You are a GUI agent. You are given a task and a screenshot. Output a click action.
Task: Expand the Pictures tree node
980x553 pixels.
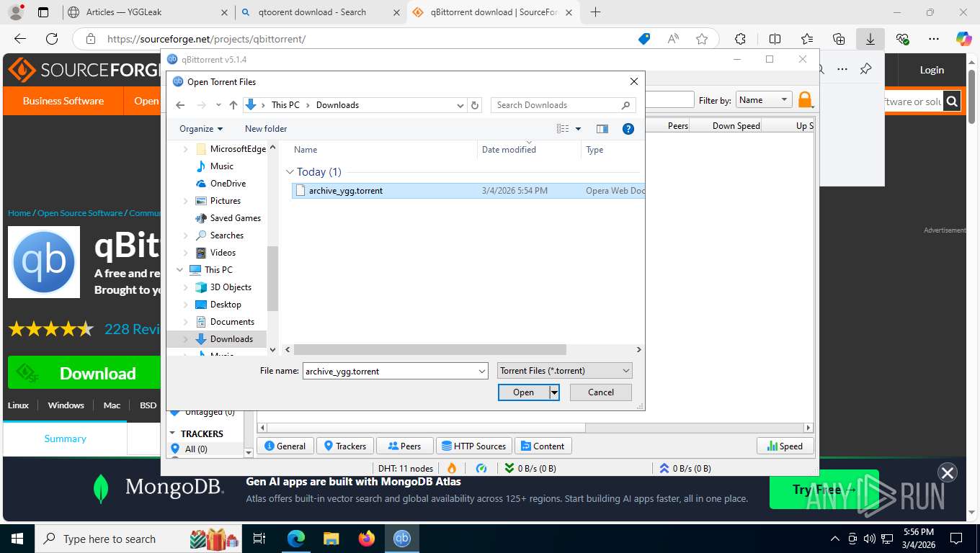(185, 201)
